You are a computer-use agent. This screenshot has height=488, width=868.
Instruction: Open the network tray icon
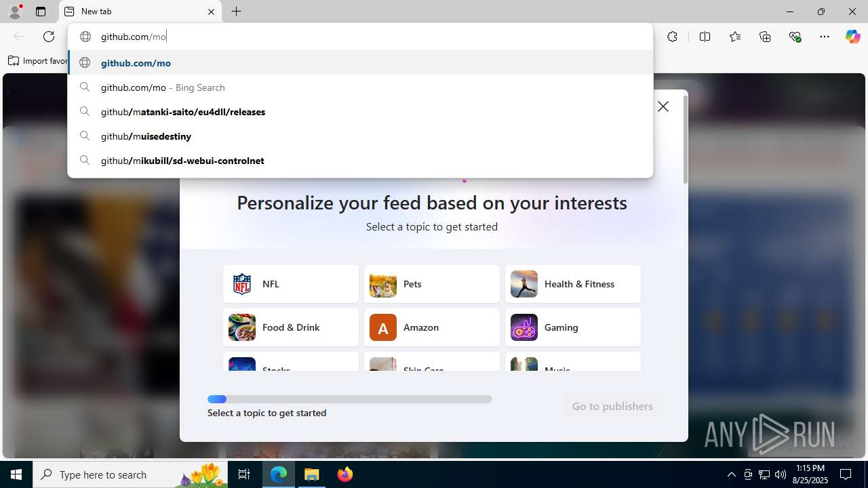[x=764, y=474]
